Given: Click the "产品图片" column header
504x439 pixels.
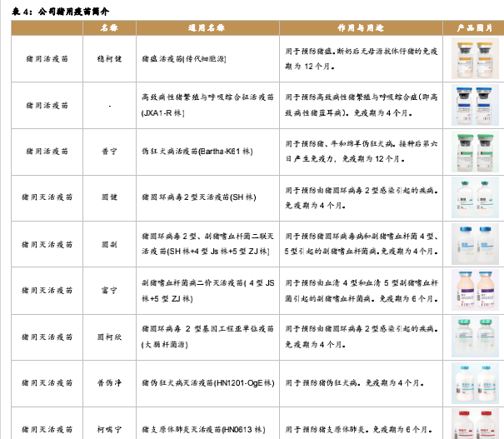Looking at the screenshot, I should (x=475, y=28).
